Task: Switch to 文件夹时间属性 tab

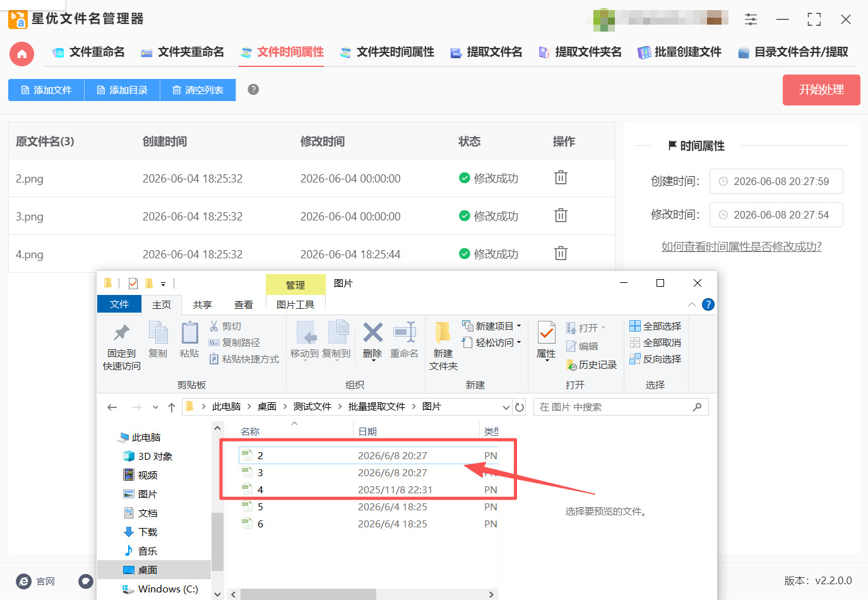Action: tap(387, 52)
